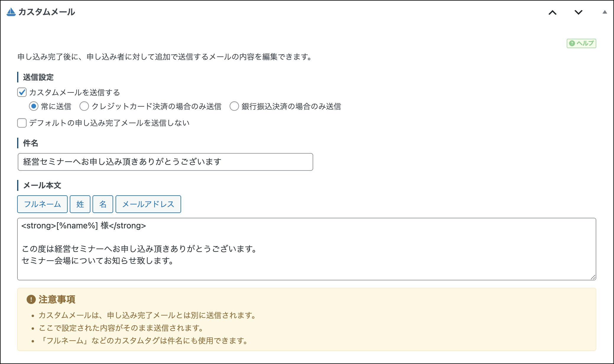Insert the 姓 tag button
This screenshot has height=364, width=614.
click(80, 204)
